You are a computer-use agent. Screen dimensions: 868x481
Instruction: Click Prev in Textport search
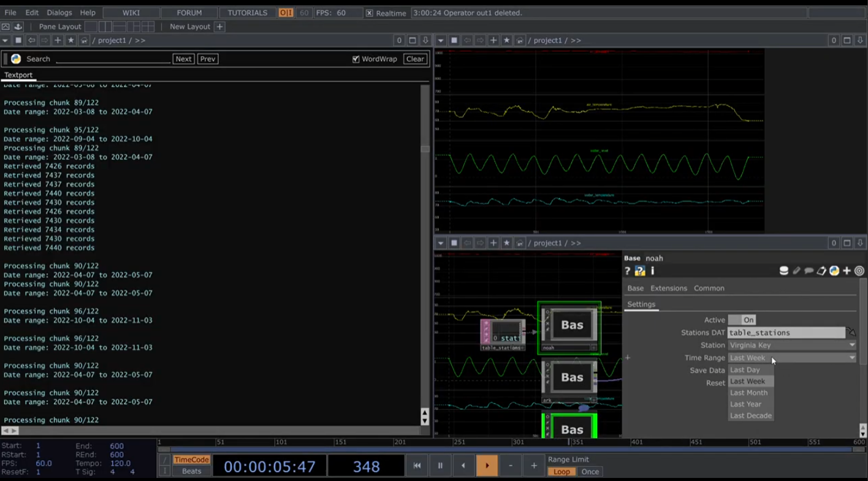coord(208,59)
